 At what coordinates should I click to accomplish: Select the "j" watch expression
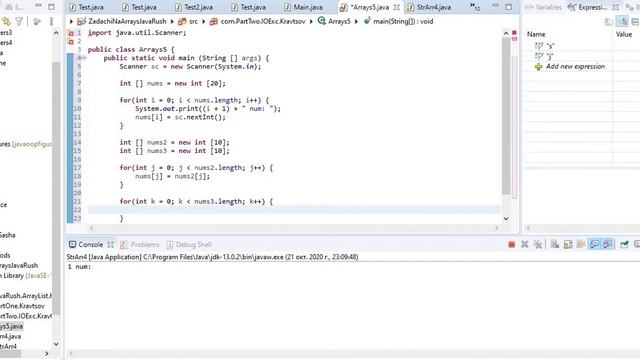[x=549, y=56]
